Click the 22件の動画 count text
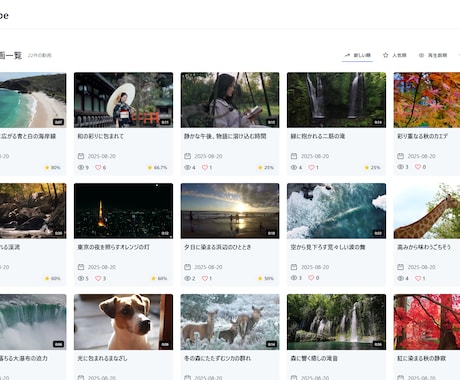The width and height of the screenshot is (460, 380). 39,55
